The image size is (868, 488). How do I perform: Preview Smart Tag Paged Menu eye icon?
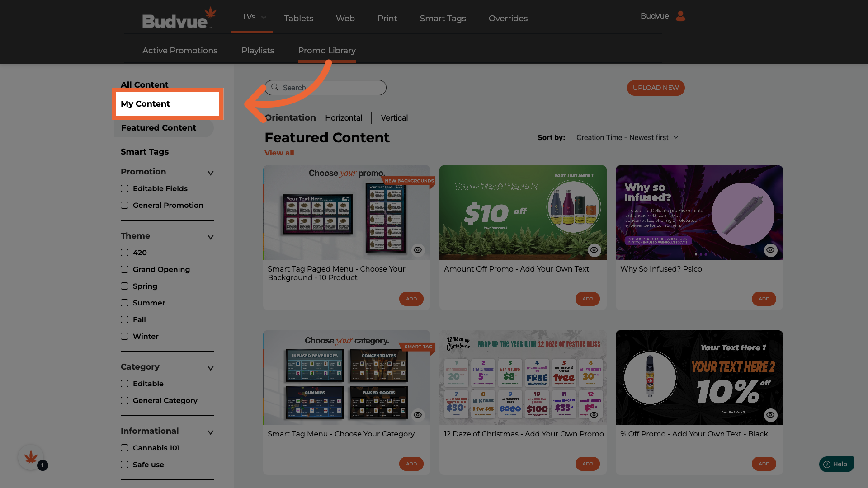[x=418, y=250]
